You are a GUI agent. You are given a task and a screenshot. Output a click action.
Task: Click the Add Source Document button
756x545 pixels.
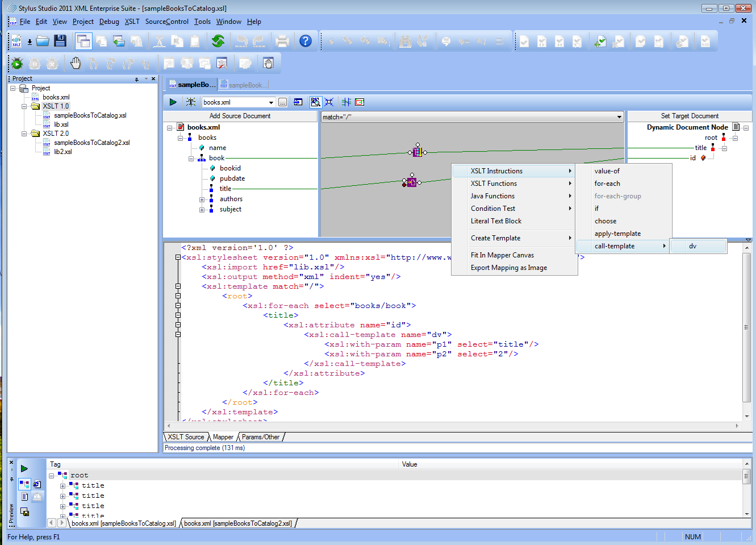tap(240, 116)
